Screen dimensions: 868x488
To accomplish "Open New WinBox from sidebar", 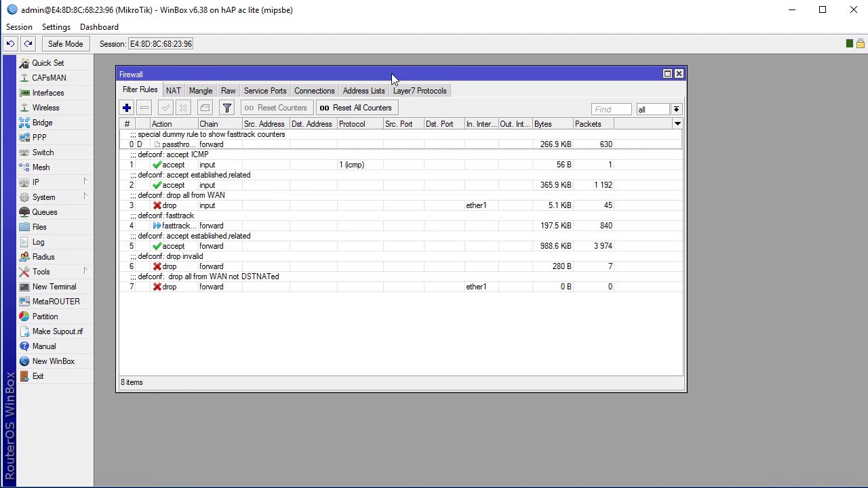I will coord(55,361).
